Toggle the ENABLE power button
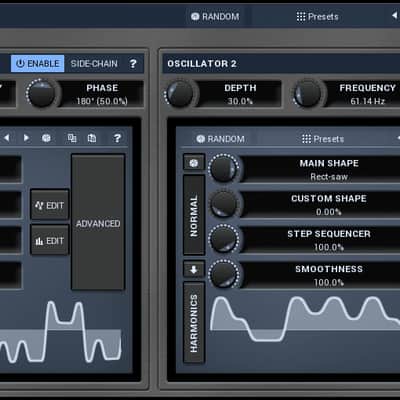400x400 pixels. coord(38,63)
